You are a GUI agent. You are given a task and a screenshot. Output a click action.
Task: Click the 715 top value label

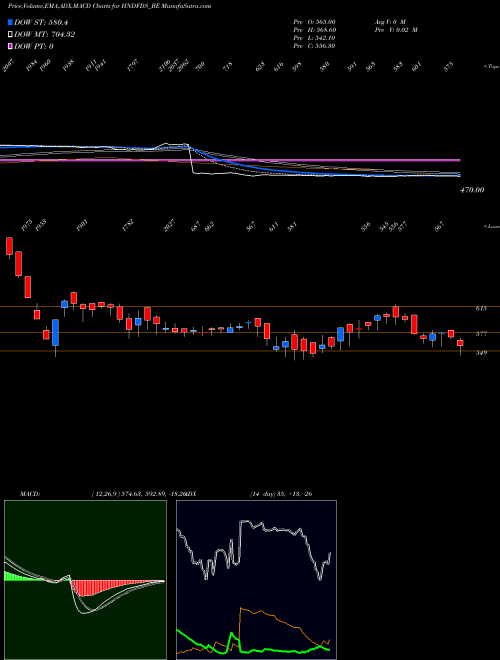(x=228, y=66)
